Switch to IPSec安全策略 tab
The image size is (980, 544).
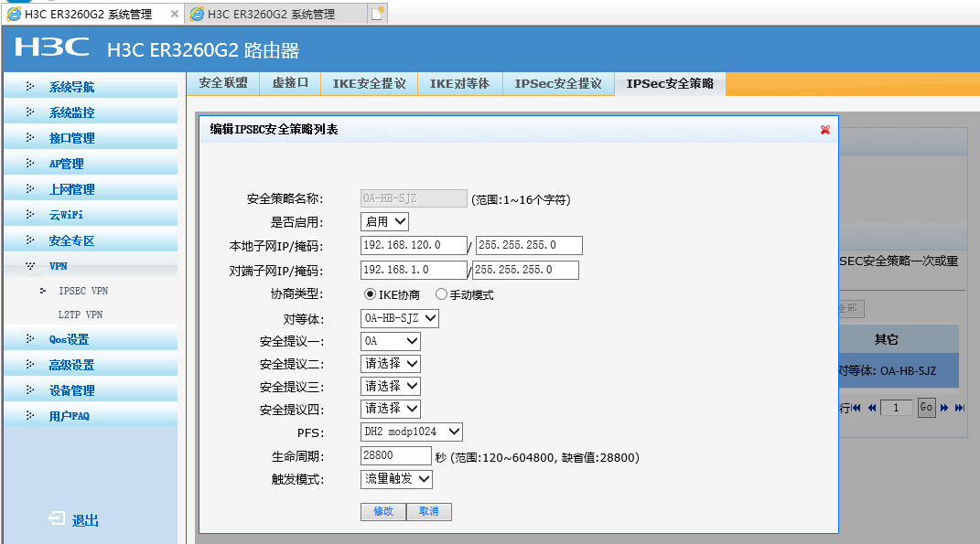coord(670,83)
